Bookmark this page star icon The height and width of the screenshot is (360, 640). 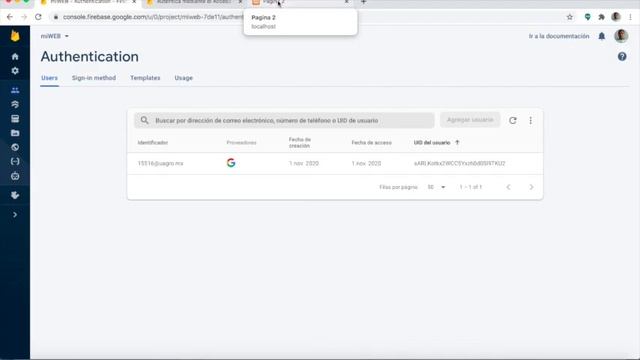click(570, 17)
